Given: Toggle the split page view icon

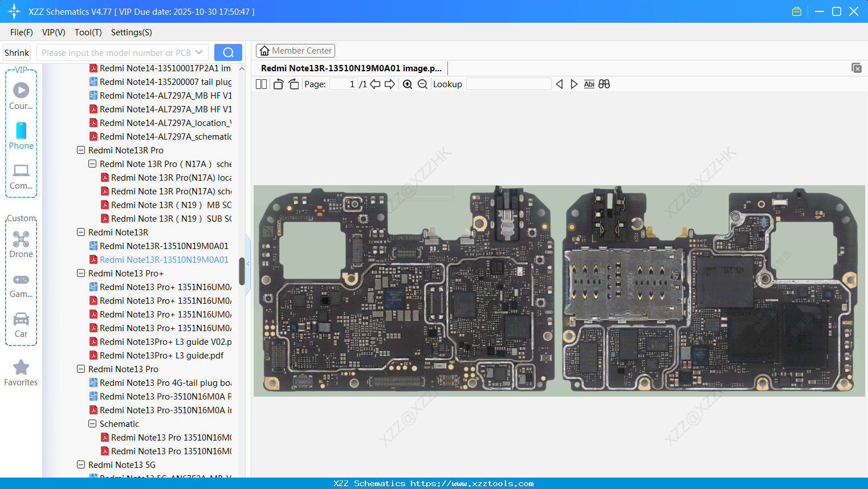Looking at the screenshot, I should tap(261, 84).
